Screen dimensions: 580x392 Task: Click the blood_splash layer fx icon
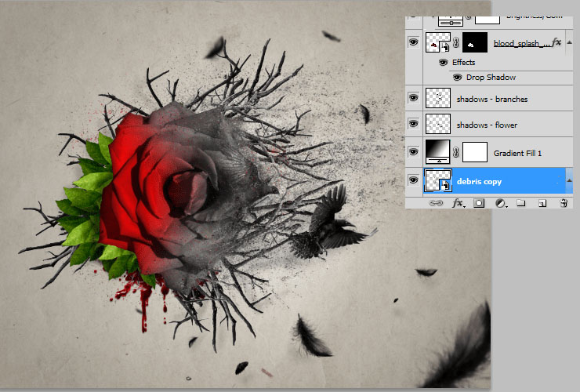tap(557, 42)
